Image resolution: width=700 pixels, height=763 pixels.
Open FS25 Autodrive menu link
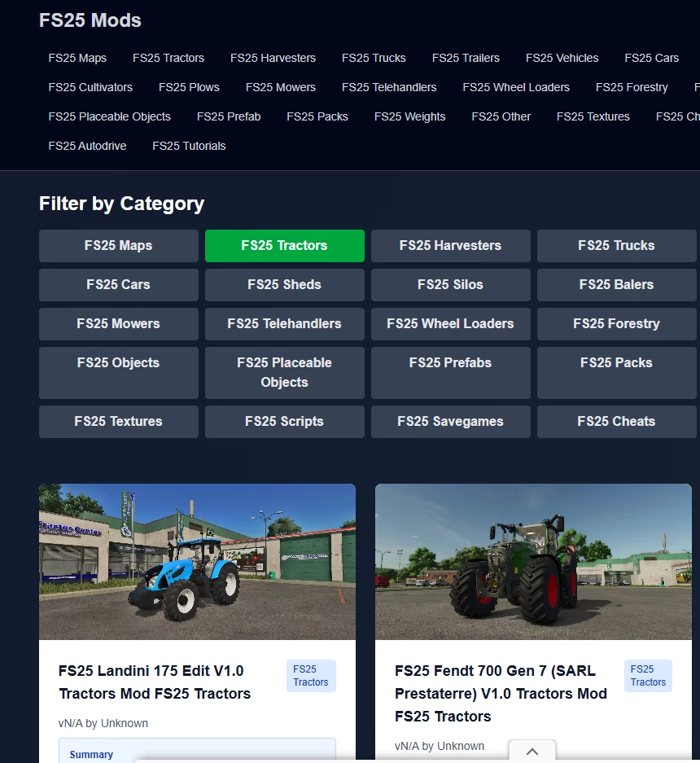87,146
